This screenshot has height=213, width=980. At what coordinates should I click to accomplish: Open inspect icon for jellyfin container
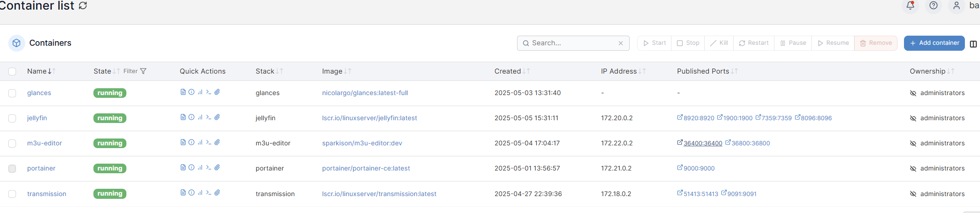click(x=191, y=117)
